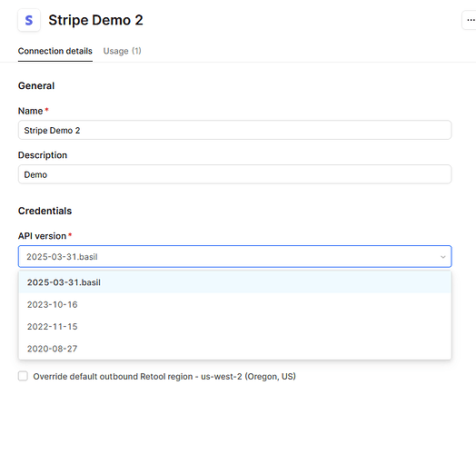The image size is (476, 454).
Task: Switch to the Usage (1) tab
Action: [122, 51]
